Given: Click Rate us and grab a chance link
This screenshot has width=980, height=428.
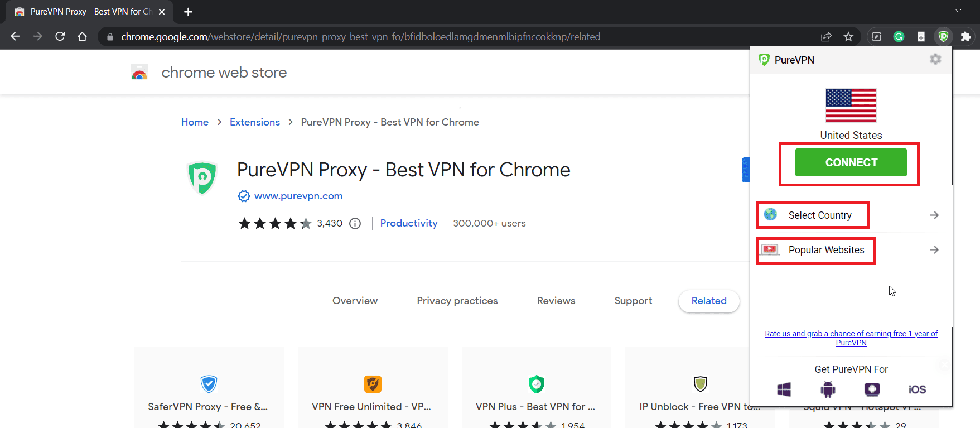Looking at the screenshot, I should (851, 338).
